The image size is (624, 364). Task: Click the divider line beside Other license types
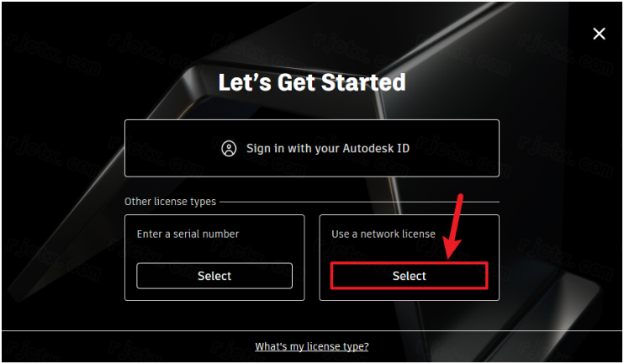362,202
